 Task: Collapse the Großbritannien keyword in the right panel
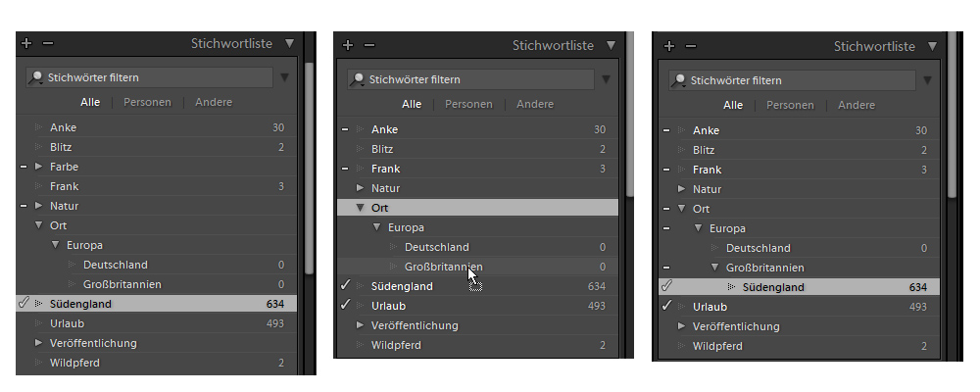715,268
